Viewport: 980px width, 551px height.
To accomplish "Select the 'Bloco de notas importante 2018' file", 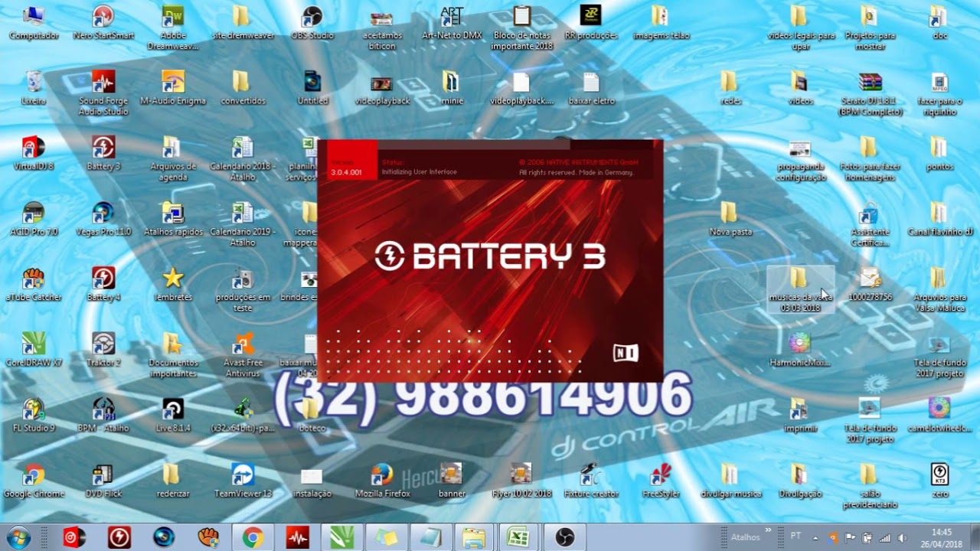I will (x=521, y=28).
